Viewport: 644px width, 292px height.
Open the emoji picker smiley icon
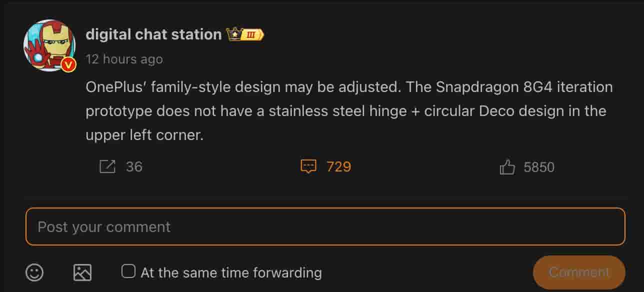point(34,272)
